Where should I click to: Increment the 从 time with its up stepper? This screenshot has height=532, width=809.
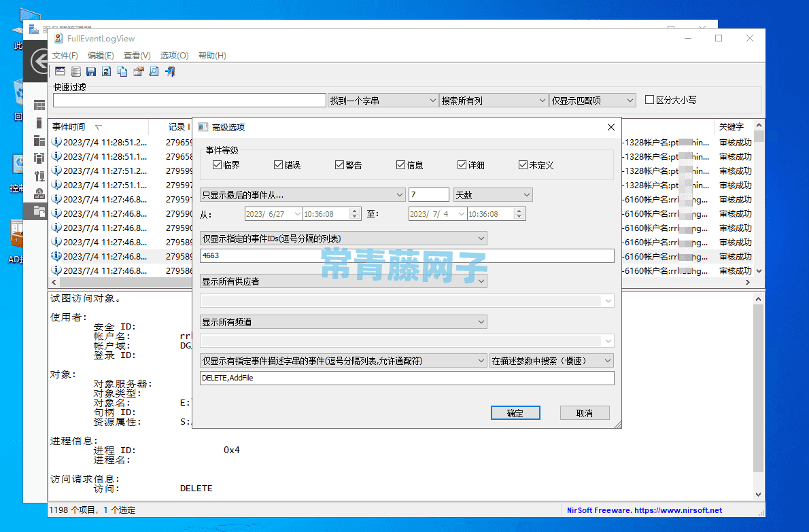(x=354, y=211)
